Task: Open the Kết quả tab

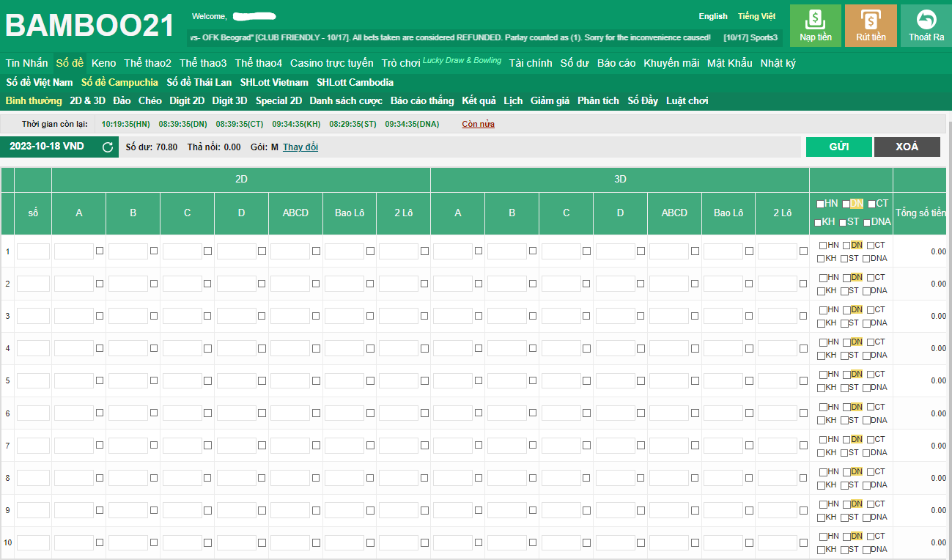Action: coord(479,100)
